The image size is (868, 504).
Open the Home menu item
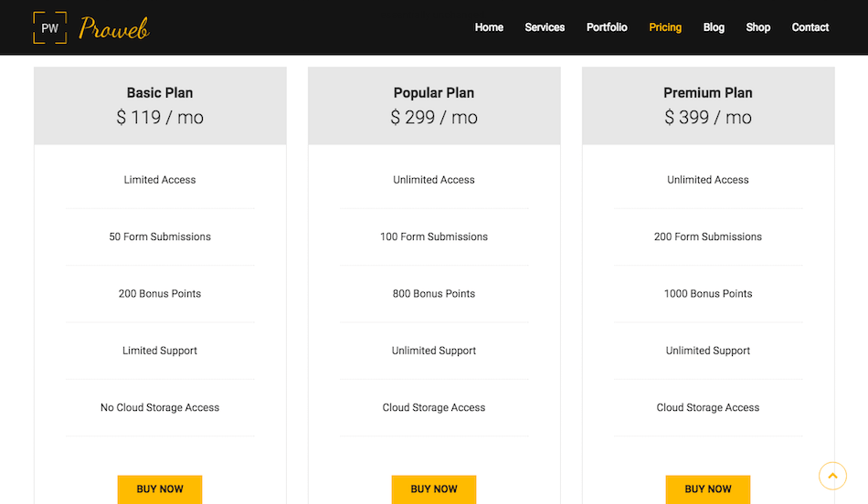point(489,27)
